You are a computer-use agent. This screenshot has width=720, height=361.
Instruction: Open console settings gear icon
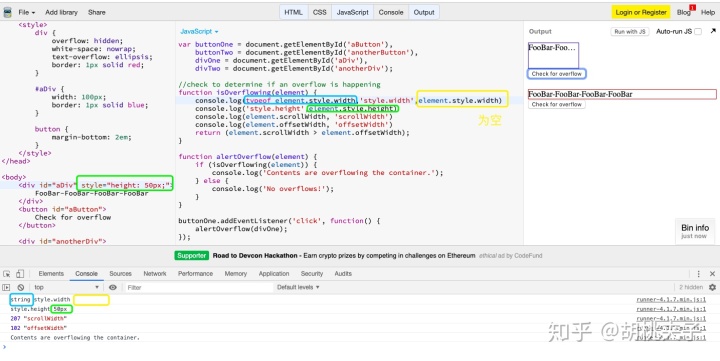712,288
